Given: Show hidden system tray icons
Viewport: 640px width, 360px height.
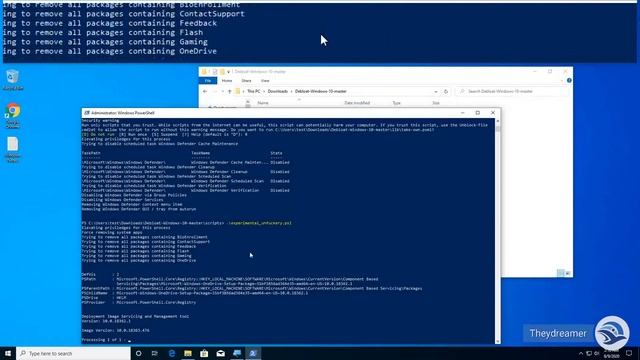Looking at the screenshot, I should pos(581,353).
